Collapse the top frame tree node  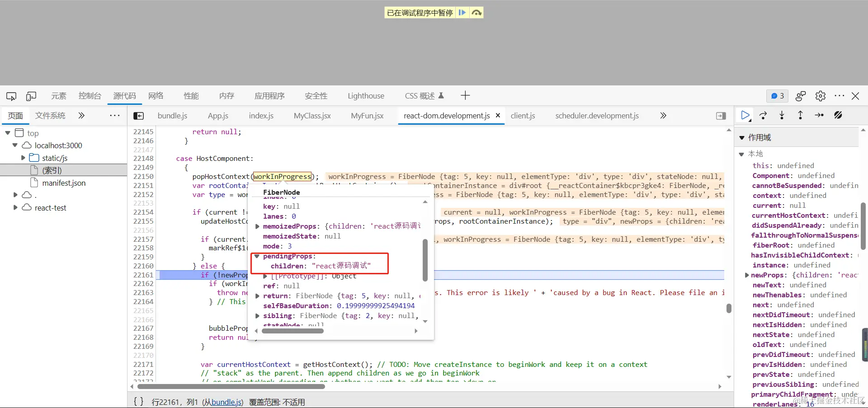[x=8, y=133]
